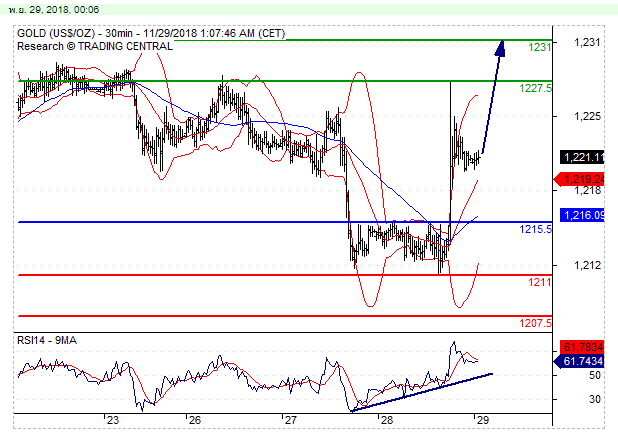Click the red RSI value tag 61.7834
The height and width of the screenshot is (444, 618).
tap(583, 347)
